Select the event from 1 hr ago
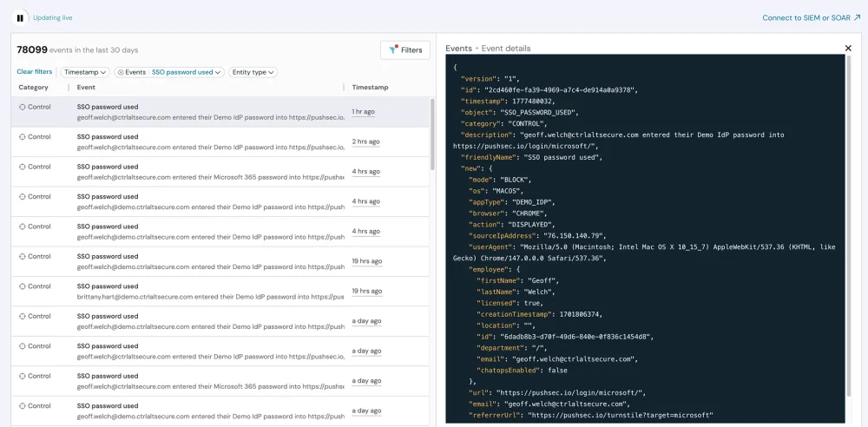The width and height of the screenshot is (868, 427). [x=220, y=112]
